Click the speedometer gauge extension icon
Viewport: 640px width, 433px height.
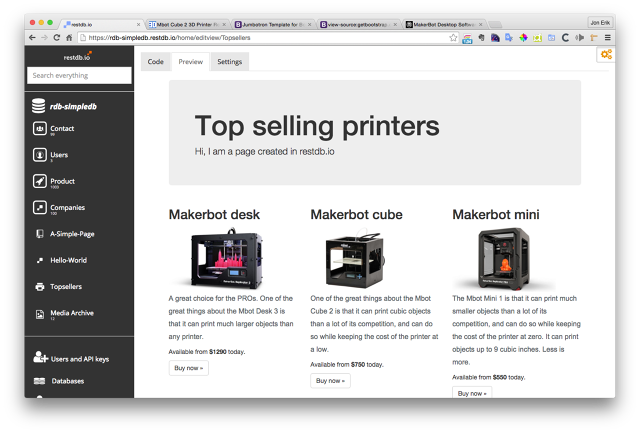pyautogui.click(x=495, y=38)
